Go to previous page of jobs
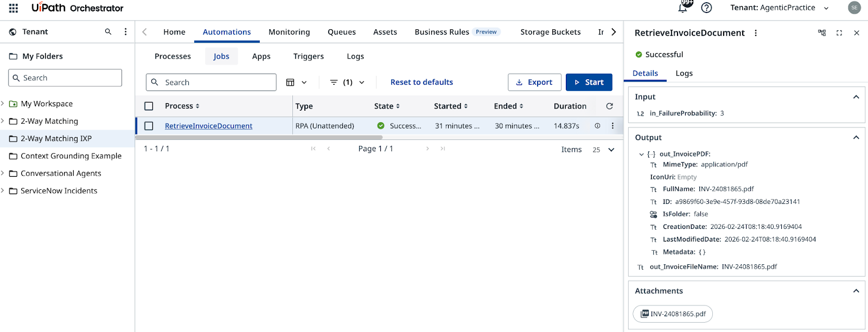 pyautogui.click(x=328, y=149)
